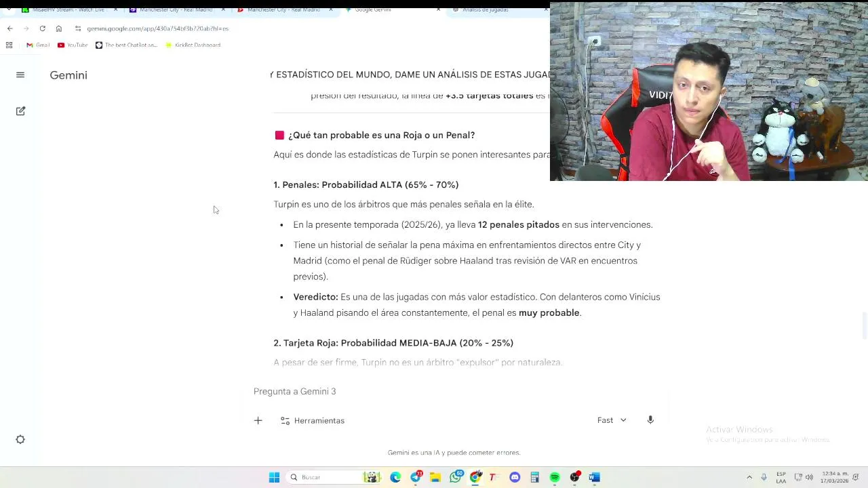Show hidden system tray icons chevron

749,477
